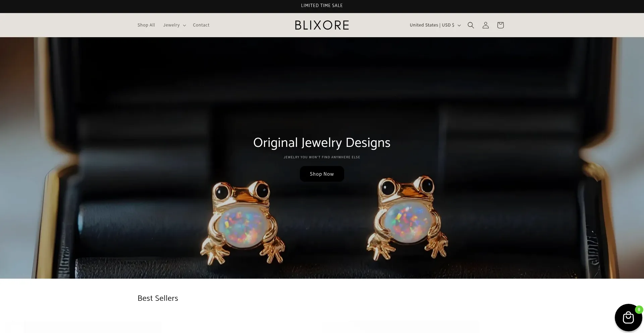Viewport: 644px width, 333px height.
Task: Click the 'Jewelry you won't find anywhere else' tagline
Action: pos(322,157)
